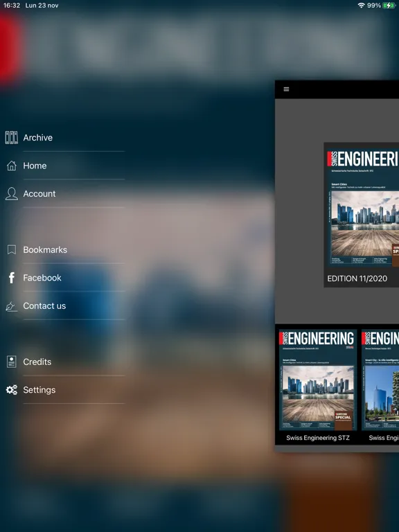The width and height of the screenshot is (399, 532).
Task: Click the Bookmarks ribbon icon
Action: [12, 249]
